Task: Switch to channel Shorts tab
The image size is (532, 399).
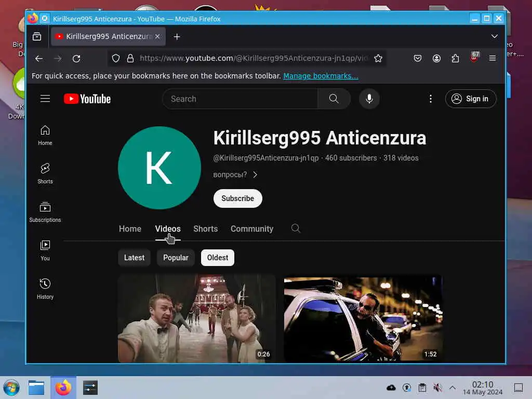Action: pyautogui.click(x=206, y=229)
